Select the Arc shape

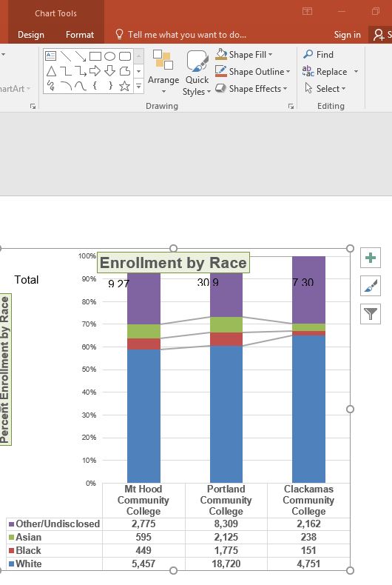(x=66, y=86)
